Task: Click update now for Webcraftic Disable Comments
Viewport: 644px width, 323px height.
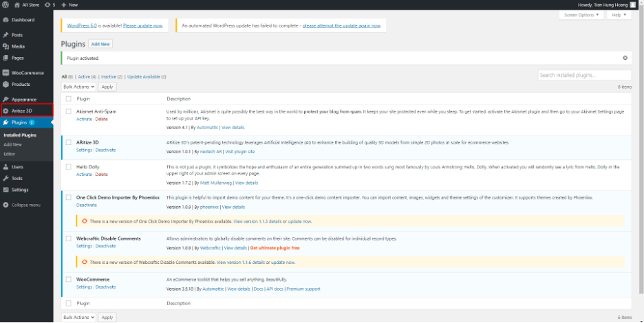Action: click(x=283, y=263)
